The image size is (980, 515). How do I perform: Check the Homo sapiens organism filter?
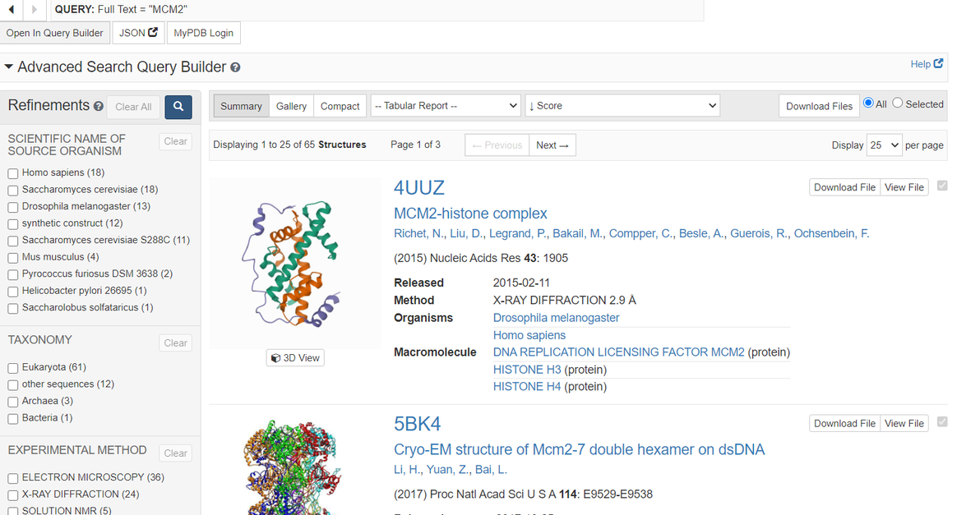coord(13,173)
